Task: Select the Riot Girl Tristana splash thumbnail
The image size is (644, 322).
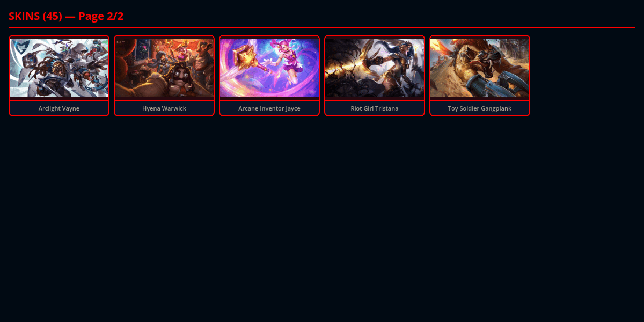Action: pyautogui.click(x=375, y=68)
